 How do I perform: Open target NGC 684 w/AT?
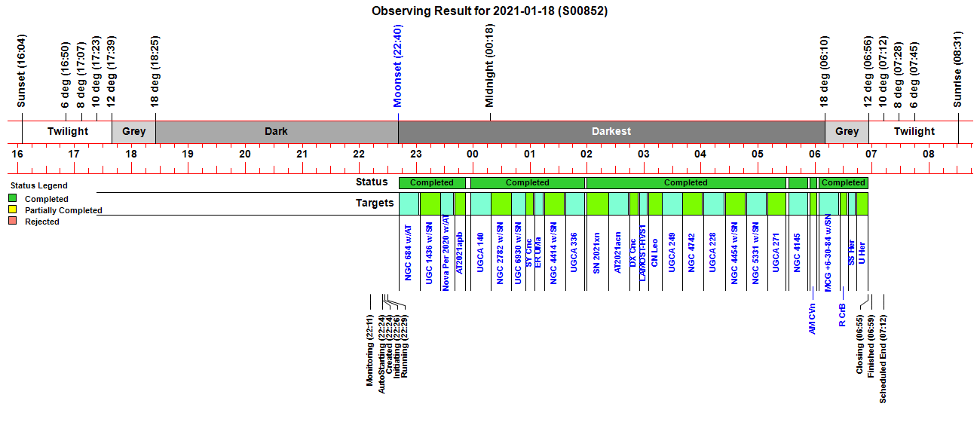point(408,252)
